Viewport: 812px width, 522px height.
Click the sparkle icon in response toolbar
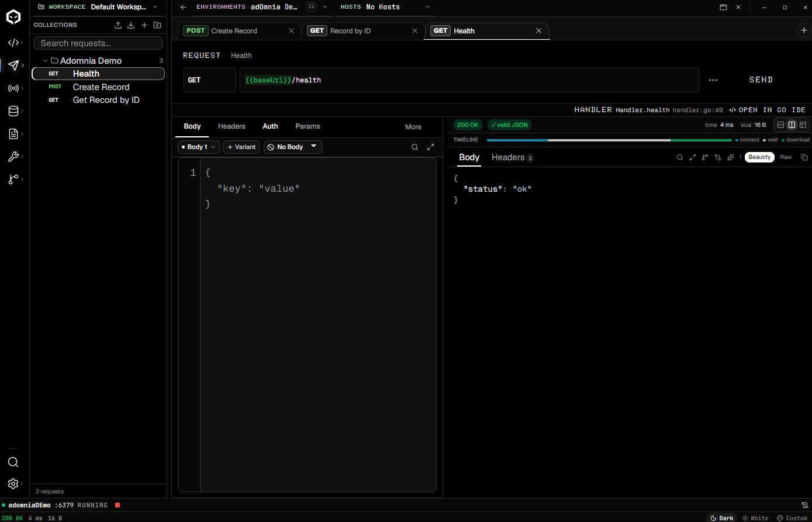(731, 157)
